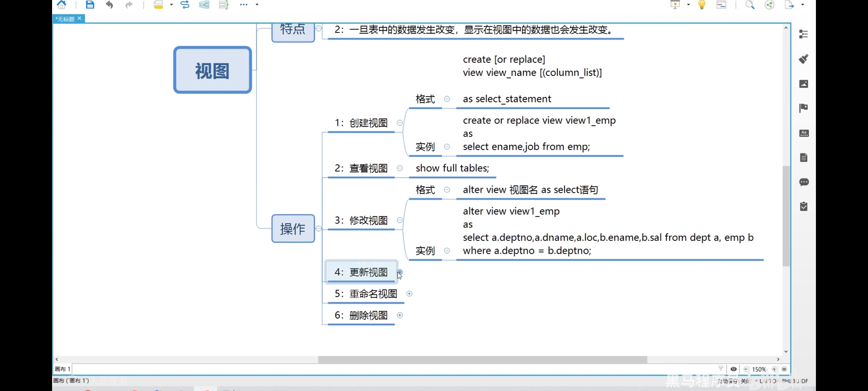868x391 pixels.
Task: Collapse the 2: 查看视图 node
Action: [400, 168]
